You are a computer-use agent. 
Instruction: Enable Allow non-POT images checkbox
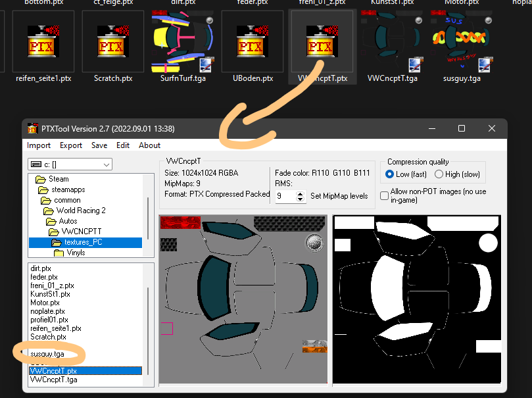point(384,196)
